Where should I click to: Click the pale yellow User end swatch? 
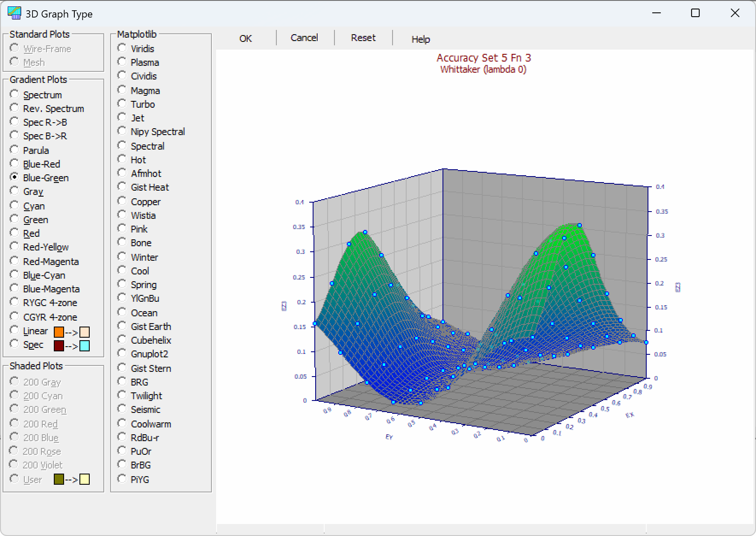(x=85, y=479)
